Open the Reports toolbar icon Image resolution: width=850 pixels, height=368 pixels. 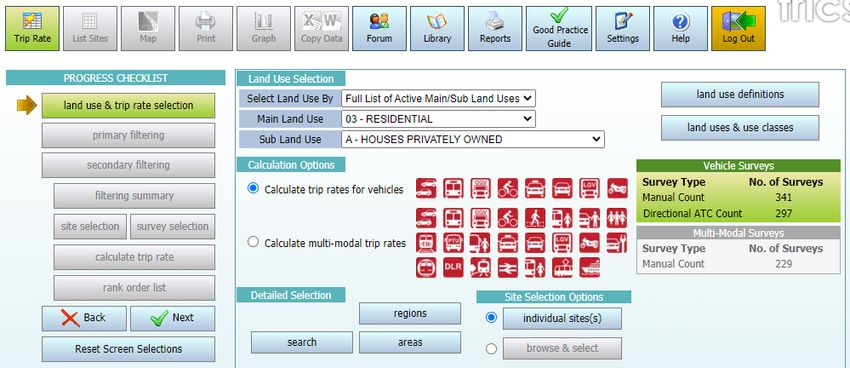point(495,29)
